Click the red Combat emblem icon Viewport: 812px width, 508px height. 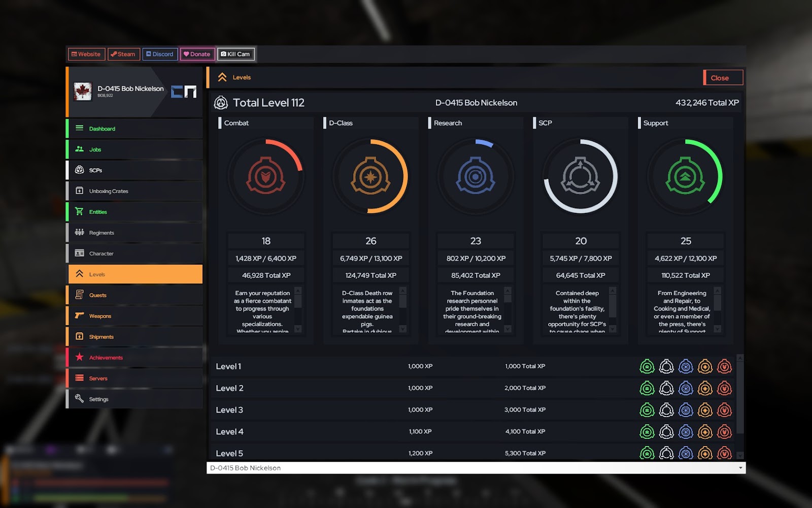(266, 177)
